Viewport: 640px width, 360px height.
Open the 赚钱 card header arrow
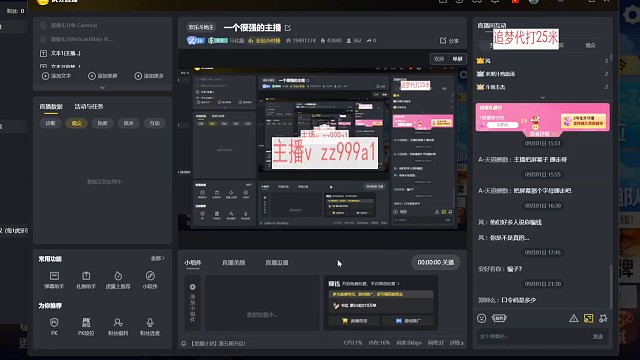click(398, 283)
